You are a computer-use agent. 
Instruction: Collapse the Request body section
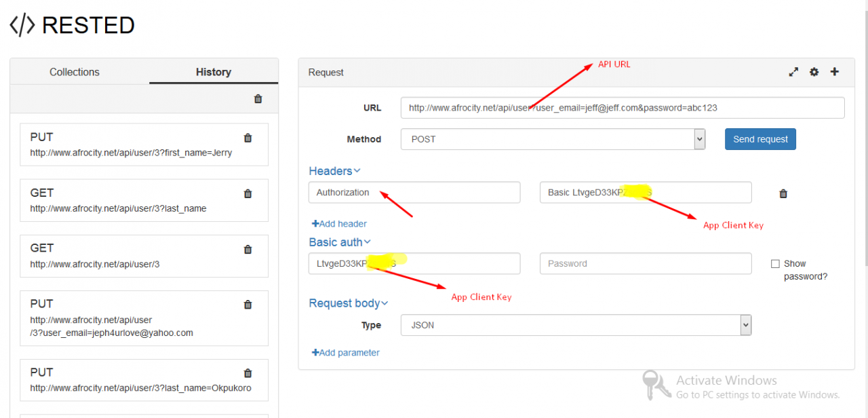point(349,303)
